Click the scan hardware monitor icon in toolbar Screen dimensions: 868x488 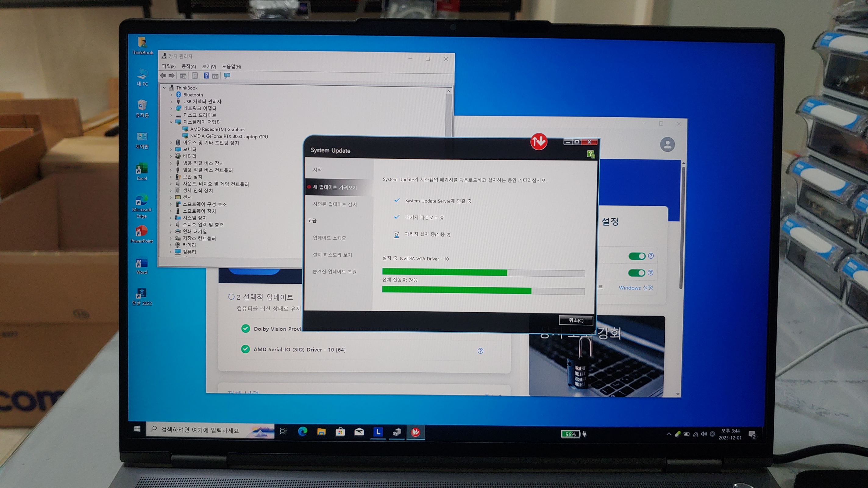pos(227,76)
